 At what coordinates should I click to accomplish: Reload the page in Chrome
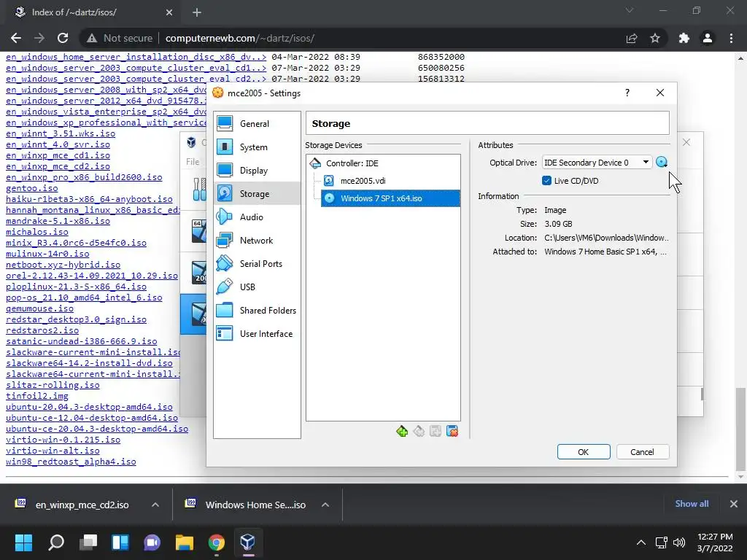click(x=63, y=38)
